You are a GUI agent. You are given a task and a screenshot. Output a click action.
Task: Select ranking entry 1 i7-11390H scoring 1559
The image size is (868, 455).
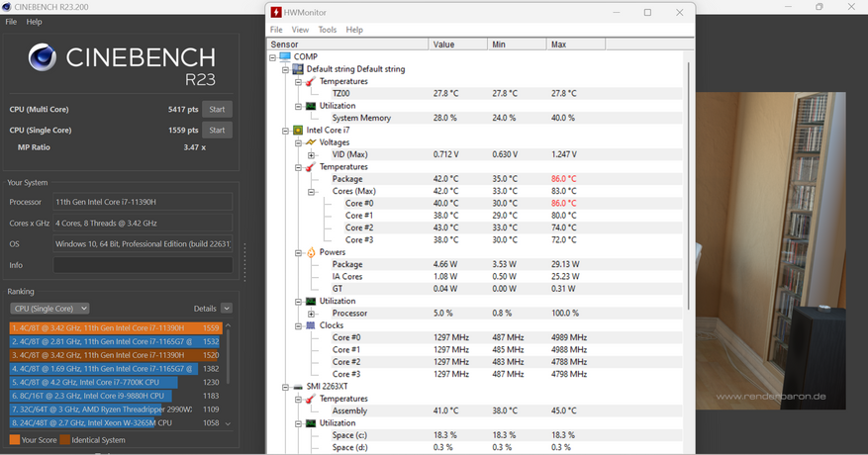[116, 328]
